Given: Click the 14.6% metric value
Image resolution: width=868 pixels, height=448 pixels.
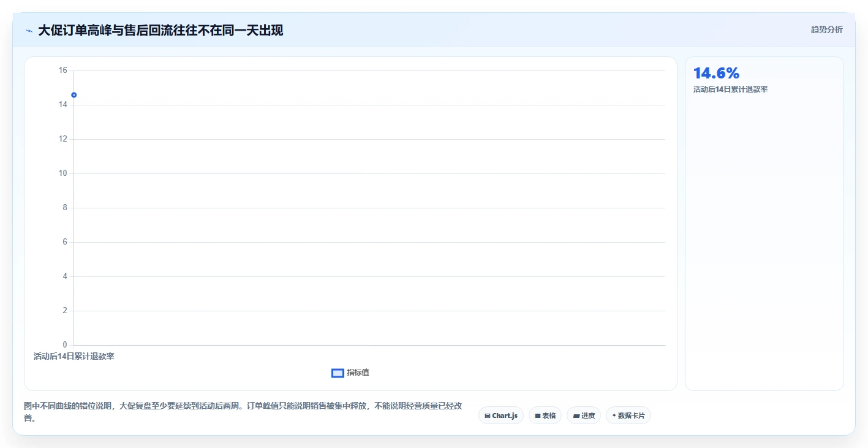Looking at the screenshot, I should [x=716, y=73].
